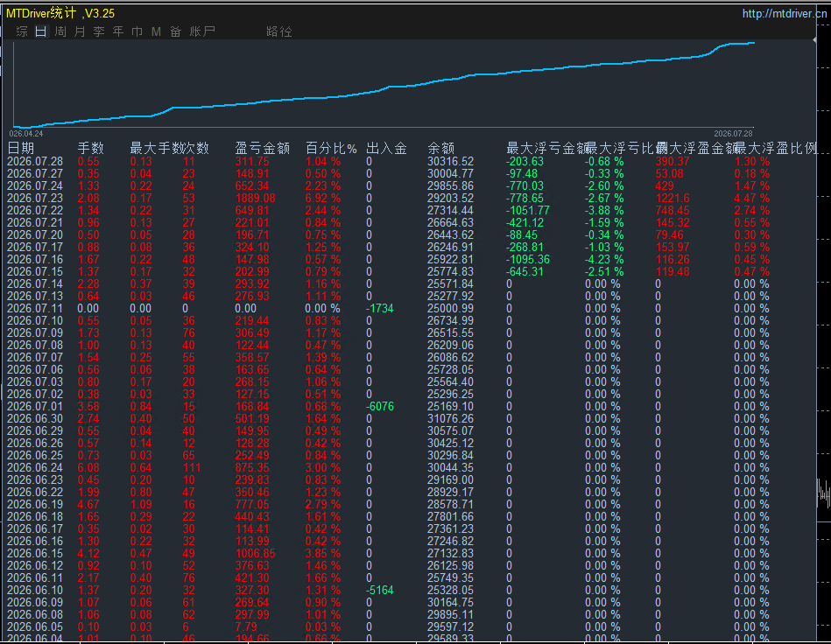Open the 周 weekly statistics tab
The width and height of the screenshot is (831, 644).
[x=60, y=31]
